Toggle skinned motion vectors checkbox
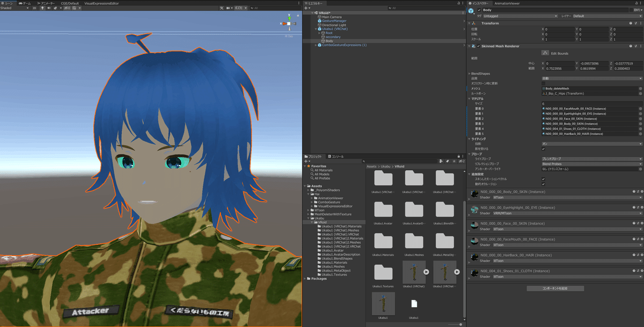Image resolution: width=644 pixels, height=327 pixels. (543, 179)
